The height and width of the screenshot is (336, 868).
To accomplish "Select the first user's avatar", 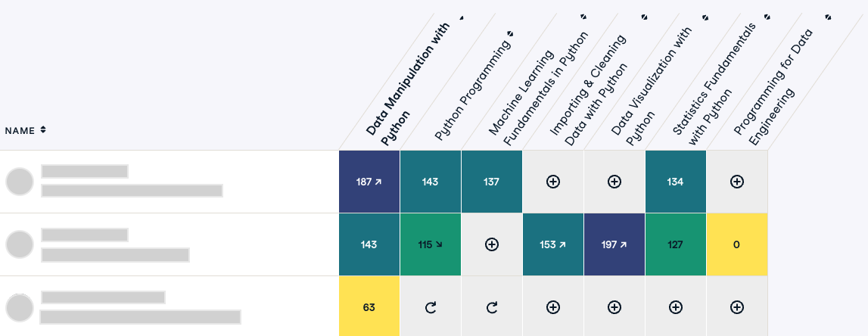I will (20, 182).
